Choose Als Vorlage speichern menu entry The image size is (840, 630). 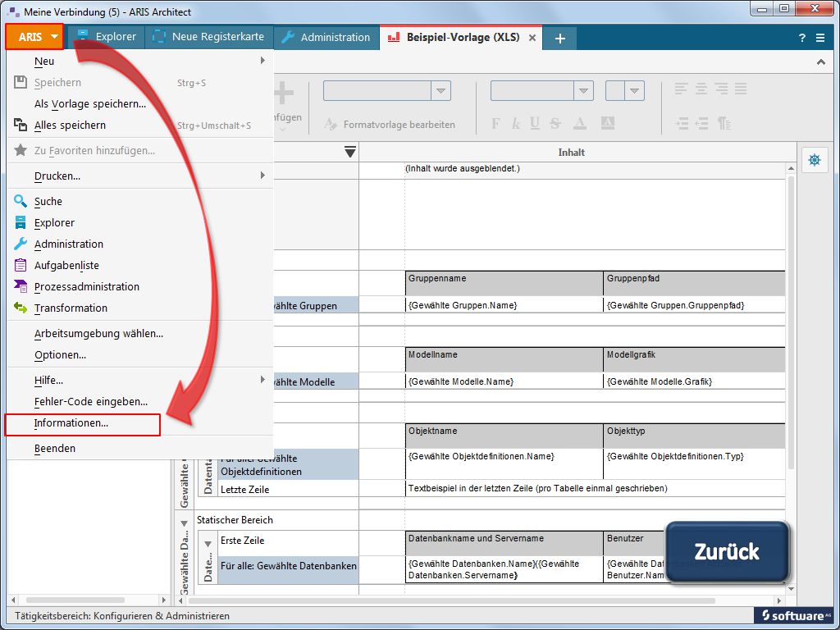[139, 103]
